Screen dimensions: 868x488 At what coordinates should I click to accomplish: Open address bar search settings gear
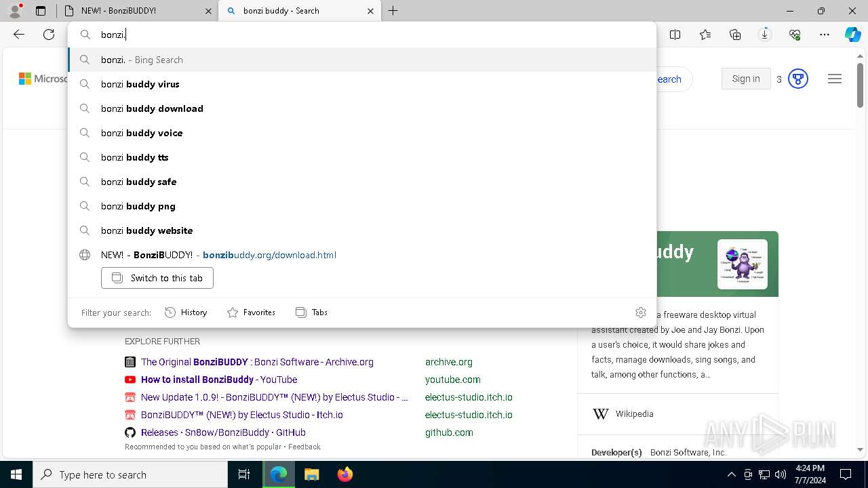641,312
